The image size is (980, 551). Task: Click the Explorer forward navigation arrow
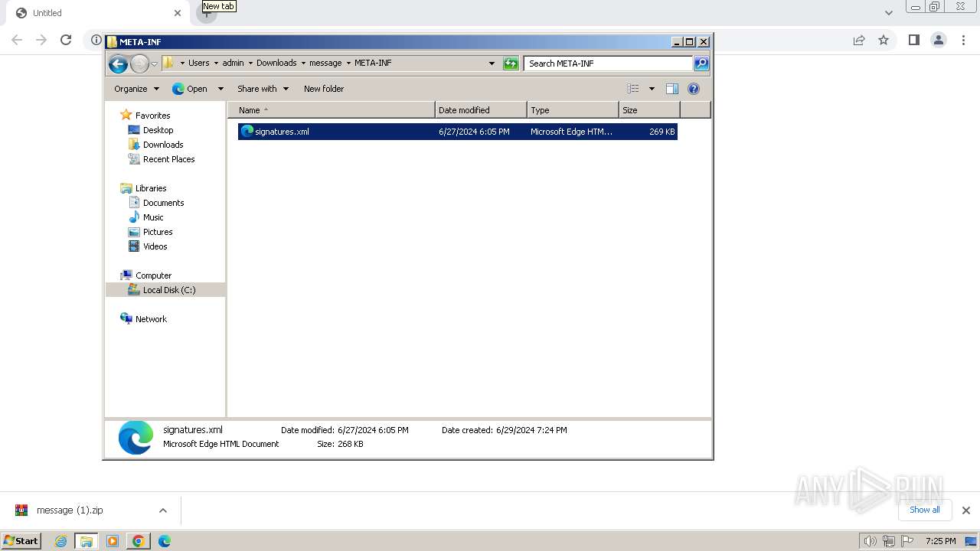pyautogui.click(x=139, y=64)
